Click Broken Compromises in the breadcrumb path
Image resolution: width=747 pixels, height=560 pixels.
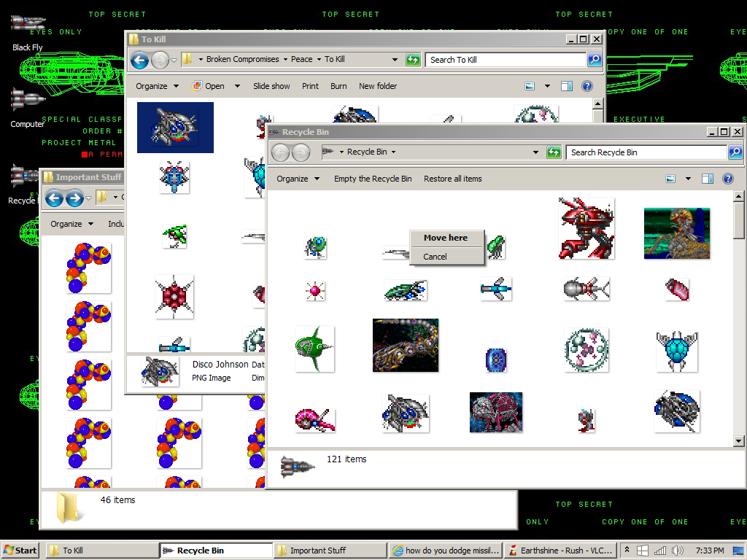tap(242, 60)
